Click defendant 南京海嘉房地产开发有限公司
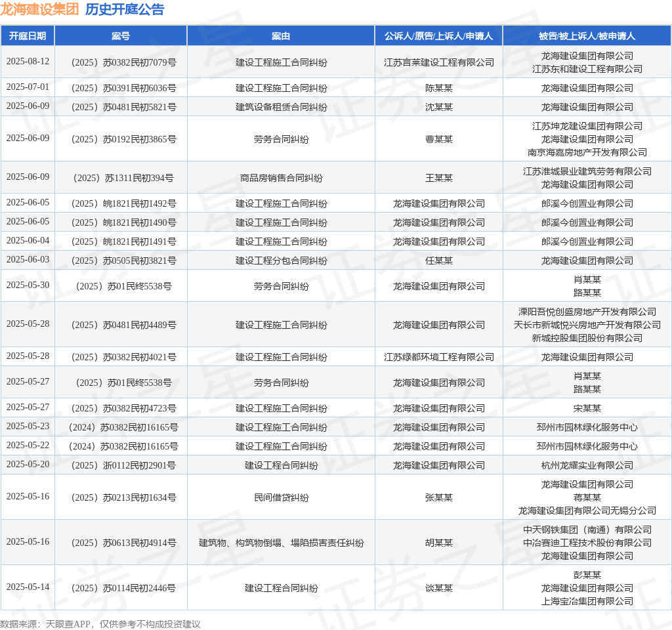The width and height of the screenshot is (672, 630). click(587, 152)
